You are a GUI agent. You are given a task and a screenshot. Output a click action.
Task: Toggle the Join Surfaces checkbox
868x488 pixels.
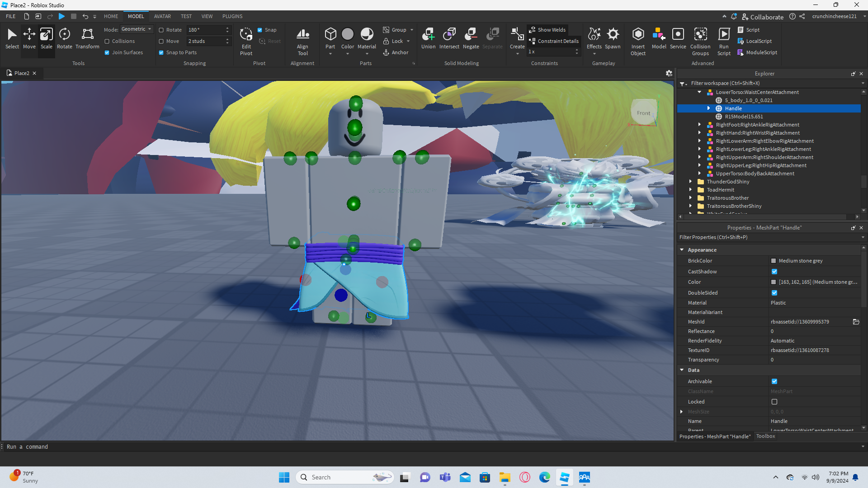(107, 52)
